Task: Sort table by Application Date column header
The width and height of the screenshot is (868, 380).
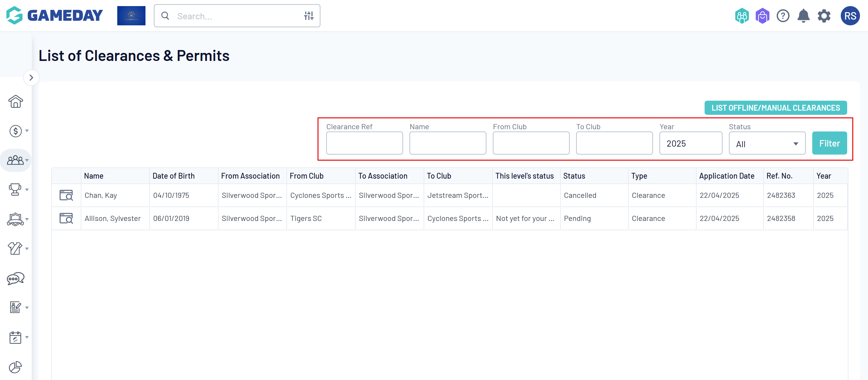Action: coord(726,176)
